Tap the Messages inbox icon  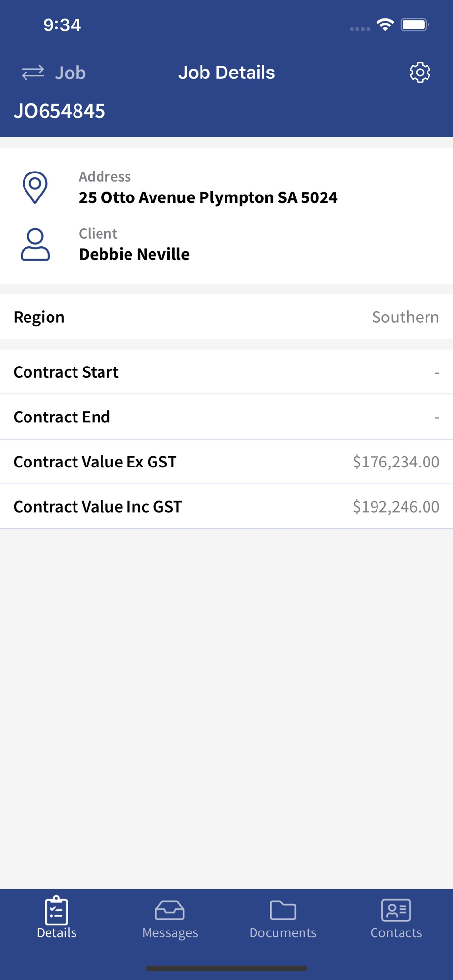click(x=170, y=910)
